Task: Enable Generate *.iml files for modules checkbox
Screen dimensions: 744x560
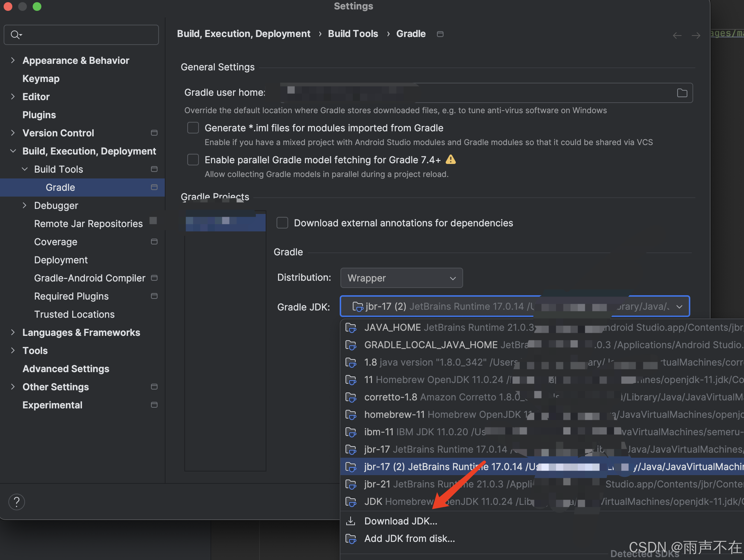Action: tap(193, 128)
